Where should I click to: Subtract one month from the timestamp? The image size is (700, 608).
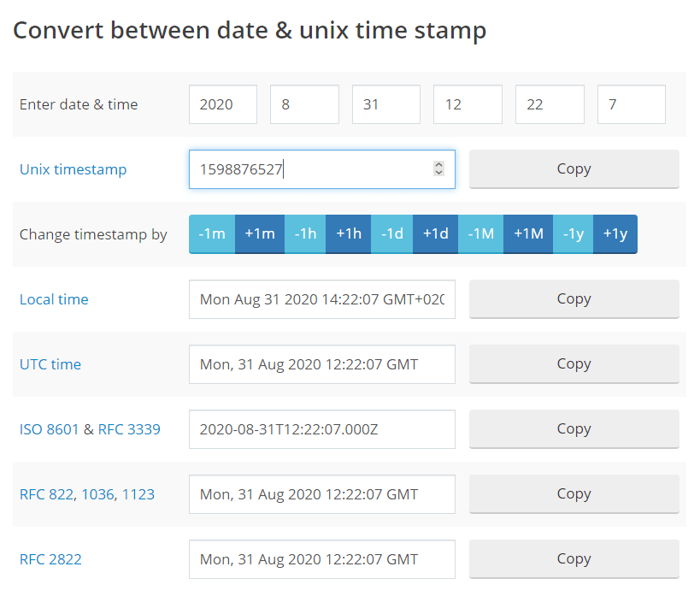480,233
